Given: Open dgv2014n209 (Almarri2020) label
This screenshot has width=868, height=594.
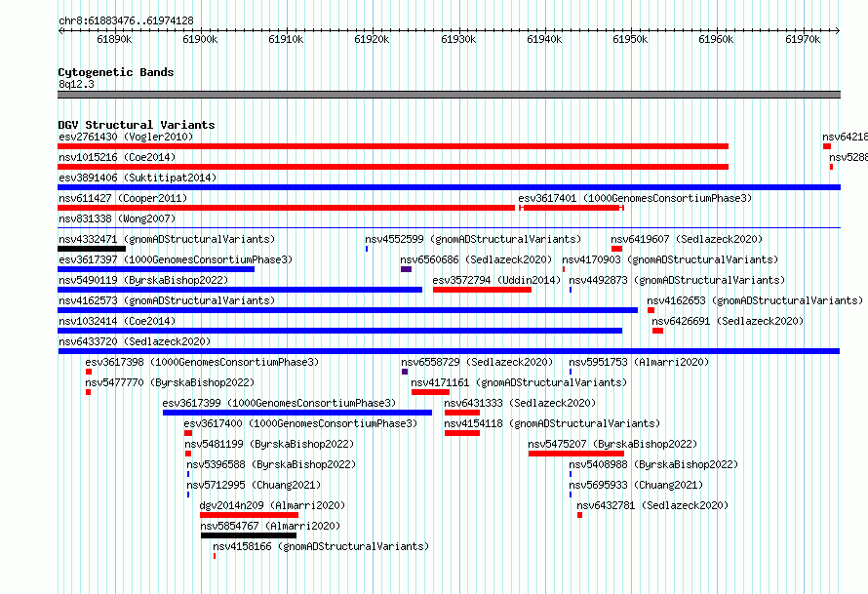Looking at the screenshot, I should pos(272,505).
